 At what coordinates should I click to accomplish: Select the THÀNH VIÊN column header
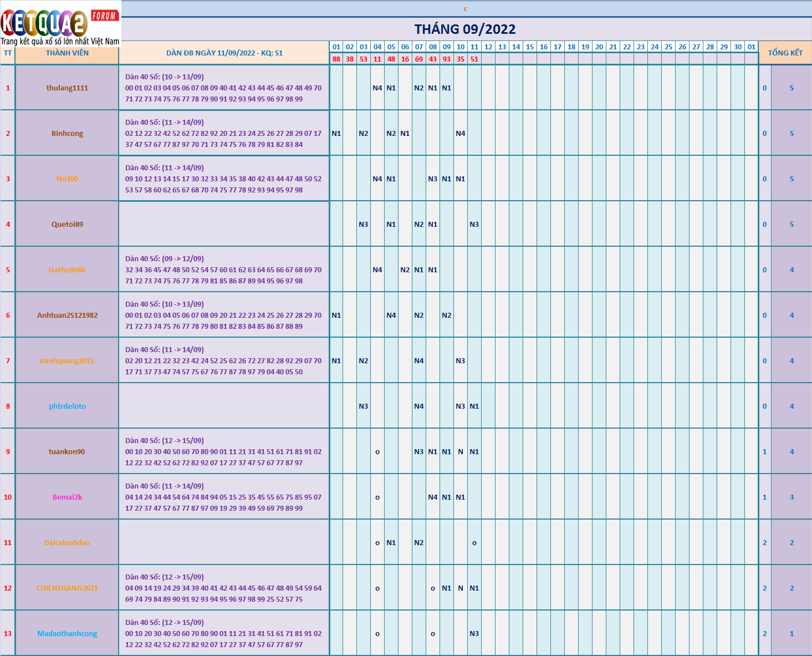click(67, 53)
